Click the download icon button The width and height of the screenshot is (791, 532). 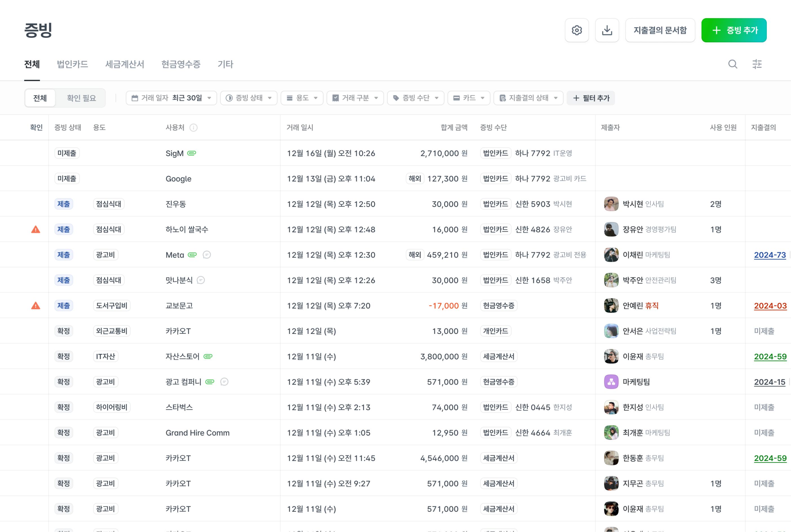tap(607, 30)
